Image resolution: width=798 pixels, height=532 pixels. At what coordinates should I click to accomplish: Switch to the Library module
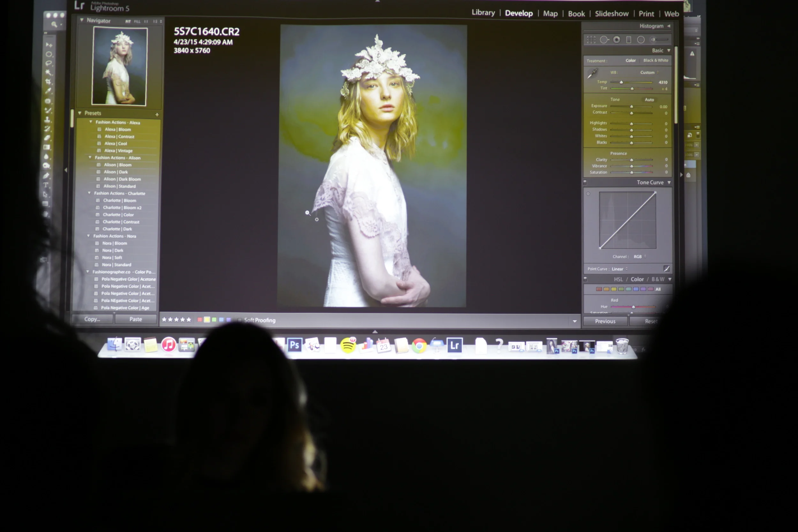(x=483, y=12)
